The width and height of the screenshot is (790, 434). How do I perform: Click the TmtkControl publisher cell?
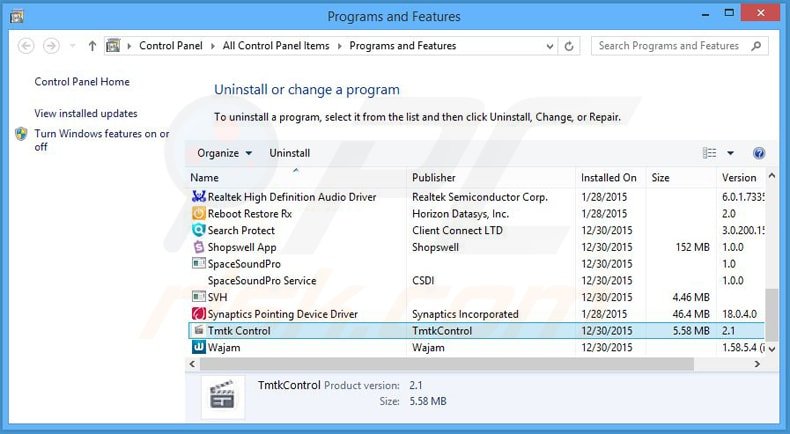click(x=442, y=331)
